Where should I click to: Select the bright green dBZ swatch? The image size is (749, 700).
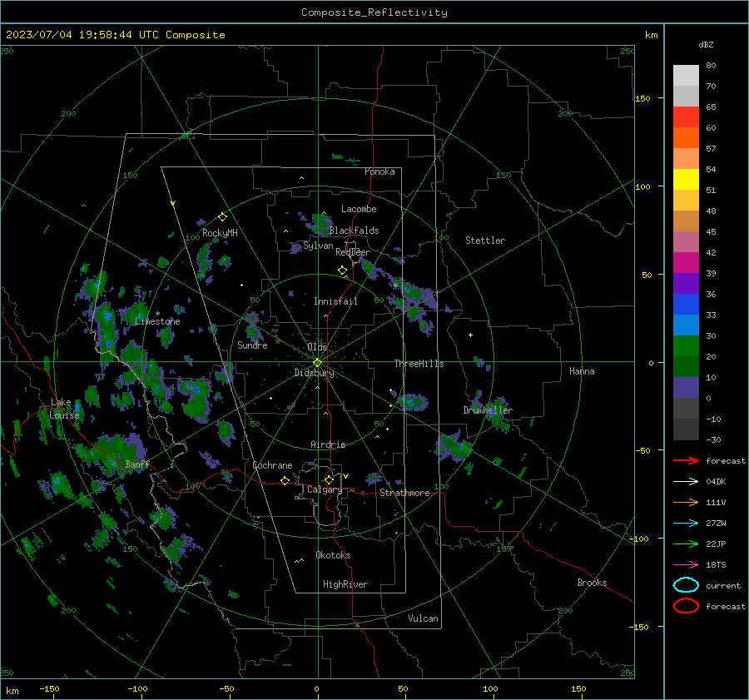click(x=686, y=346)
